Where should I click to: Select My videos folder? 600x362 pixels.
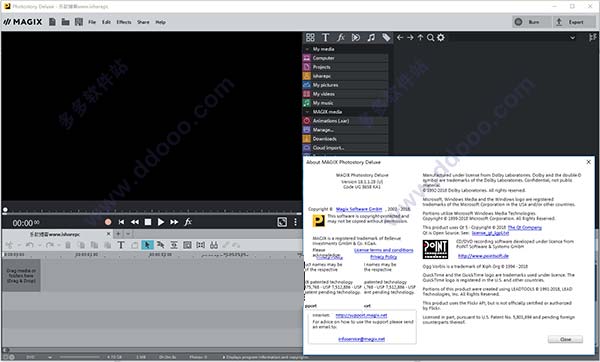click(x=346, y=94)
